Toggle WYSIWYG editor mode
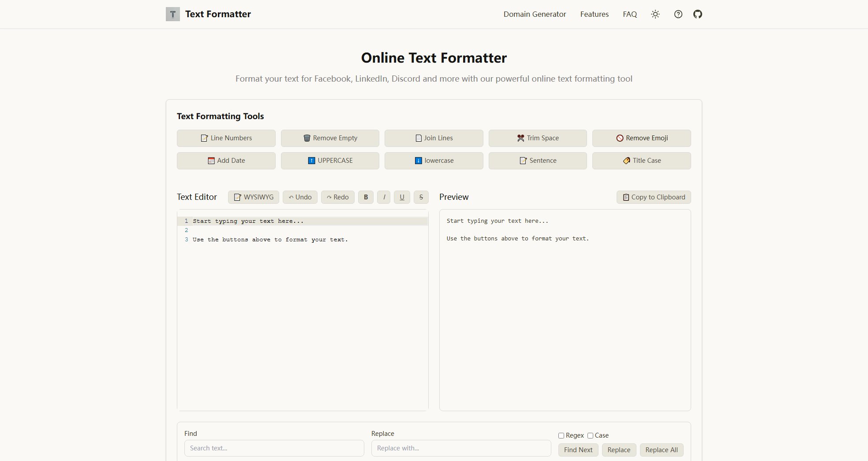The width and height of the screenshot is (868, 461). [254, 197]
